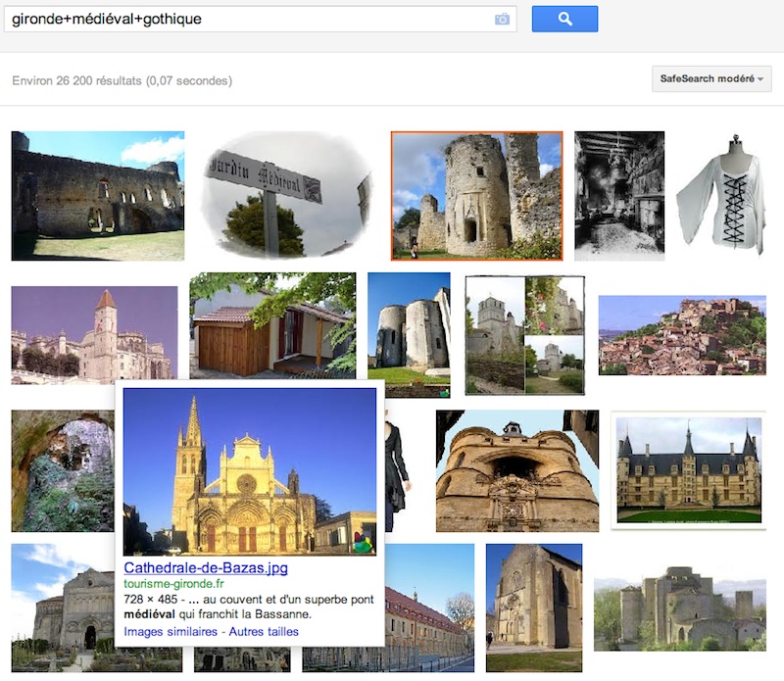Select the hillside village thumbnail

pyautogui.click(x=682, y=335)
